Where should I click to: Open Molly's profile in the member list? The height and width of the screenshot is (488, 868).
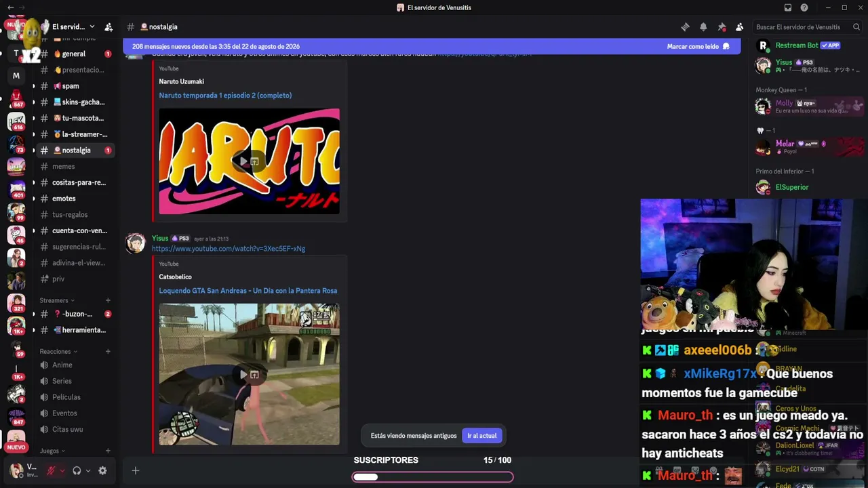point(809,106)
